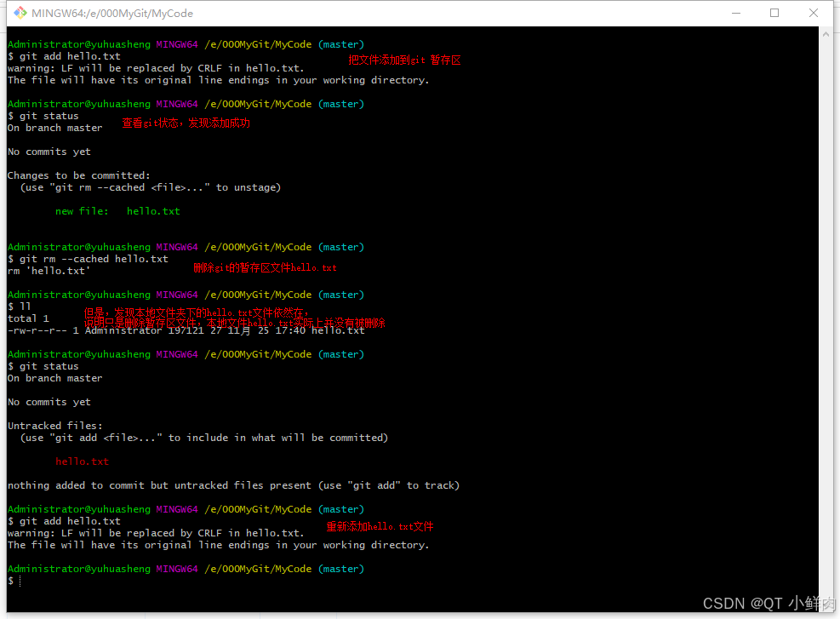Click the Git Bash icon in title bar
This screenshot has width=840, height=619.
(20, 13)
